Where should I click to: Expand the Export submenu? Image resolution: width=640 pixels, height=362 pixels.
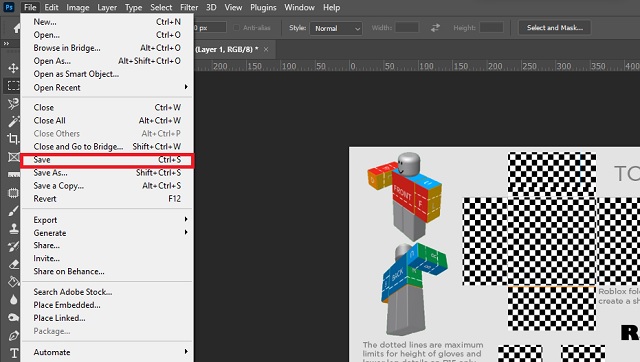click(107, 220)
